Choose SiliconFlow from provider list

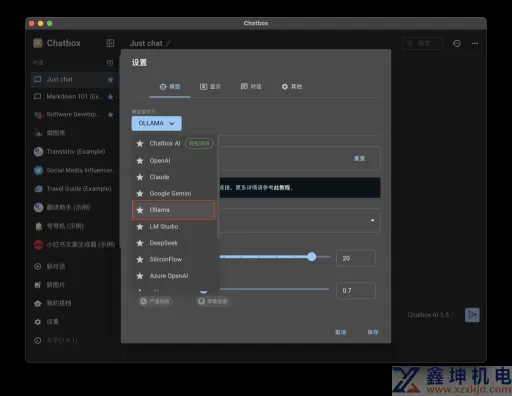point(174,259)
